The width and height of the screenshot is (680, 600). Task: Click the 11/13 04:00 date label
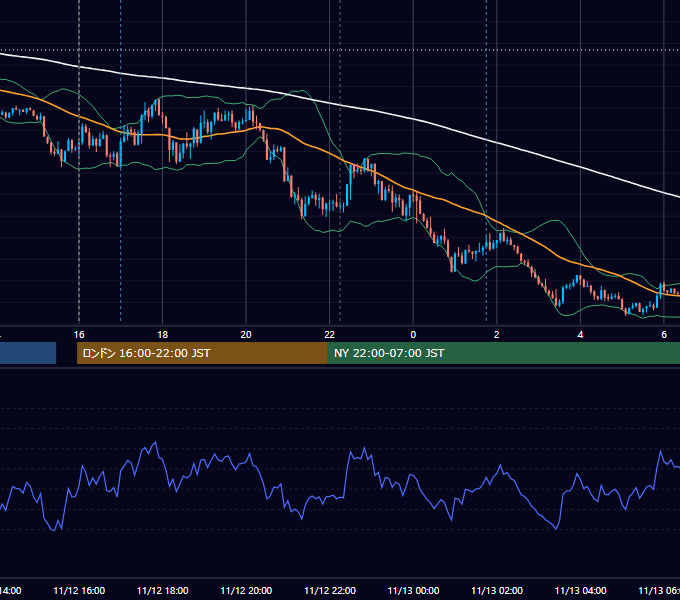coord(580,590)
